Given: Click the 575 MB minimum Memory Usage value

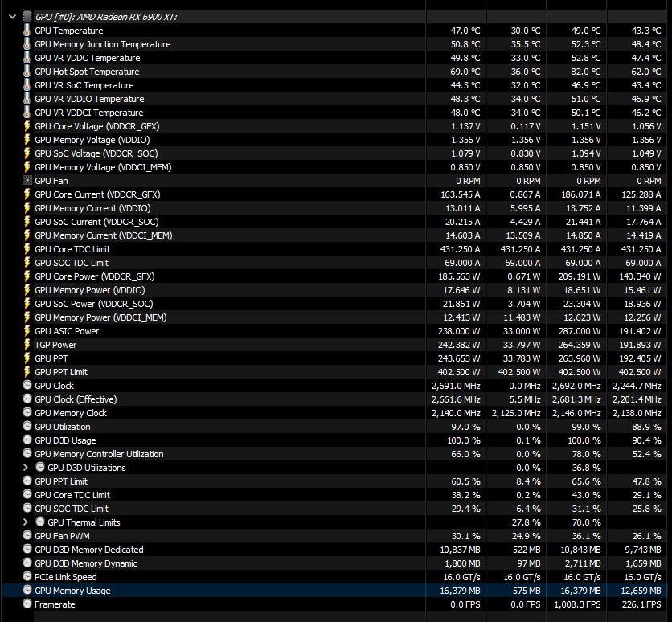Looking at the screenshot, I should point(527,591).
